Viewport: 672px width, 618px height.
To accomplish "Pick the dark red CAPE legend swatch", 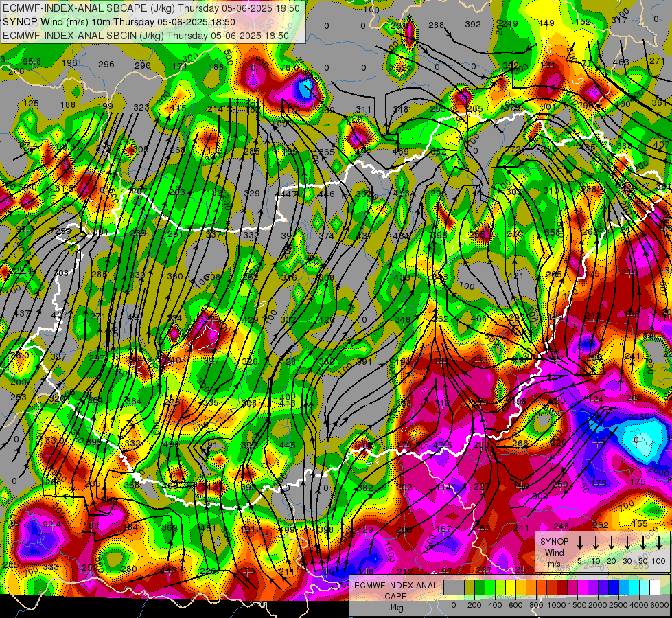I will (562, 587).
